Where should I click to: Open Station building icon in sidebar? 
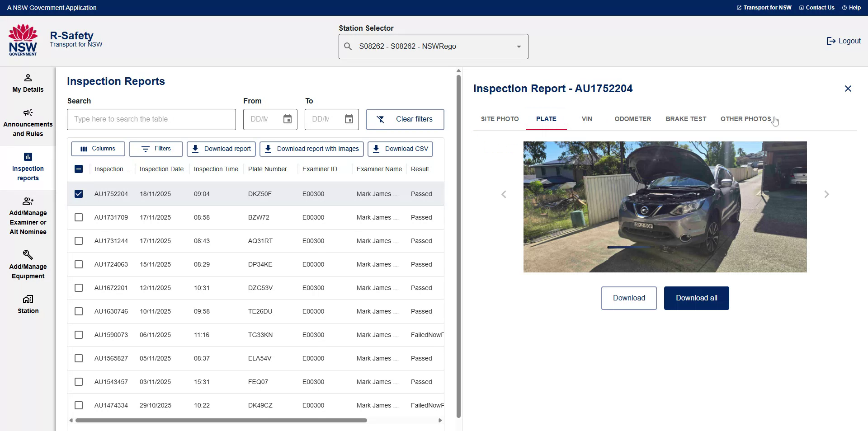28,299
